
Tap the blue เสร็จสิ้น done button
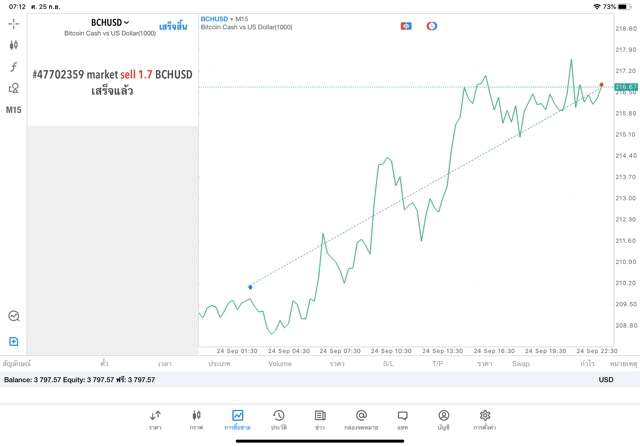tap(173, 27)
